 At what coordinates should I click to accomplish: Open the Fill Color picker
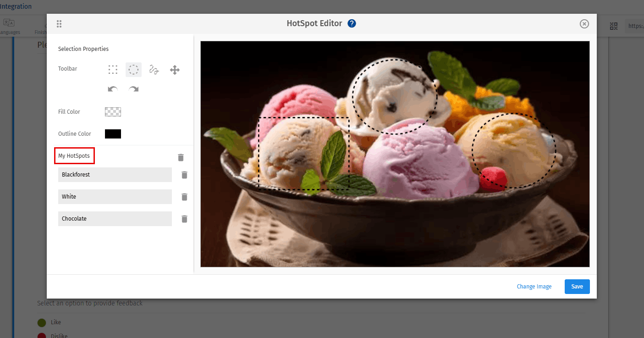click(113, 111)
